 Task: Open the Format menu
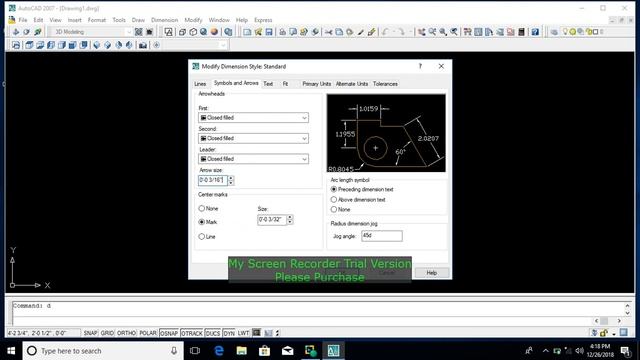coord(97,20)
